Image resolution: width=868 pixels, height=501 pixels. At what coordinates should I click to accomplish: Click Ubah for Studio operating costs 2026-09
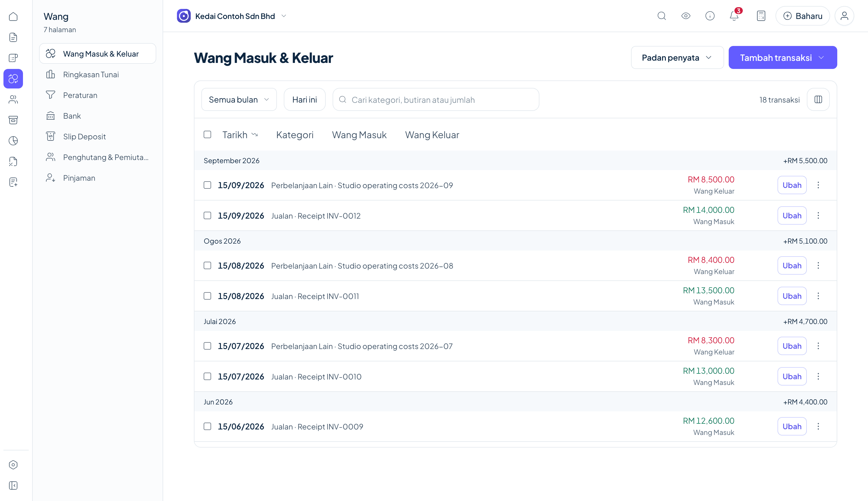(792, 185)
